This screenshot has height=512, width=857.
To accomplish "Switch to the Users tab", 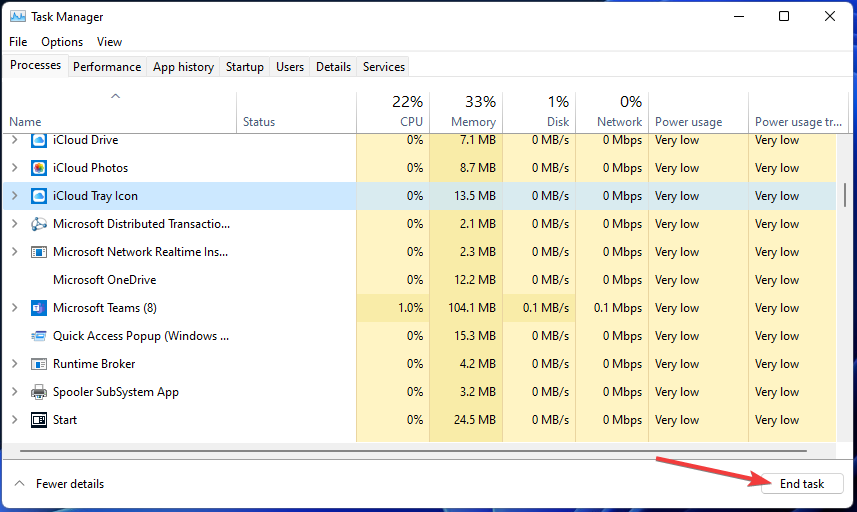I will pos(290,67).
